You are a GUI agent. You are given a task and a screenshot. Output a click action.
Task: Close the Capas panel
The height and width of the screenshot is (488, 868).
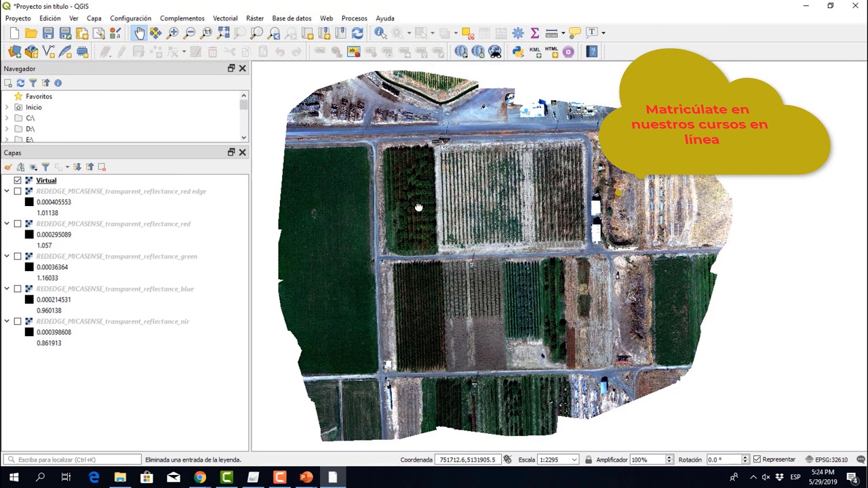(242, 152)
